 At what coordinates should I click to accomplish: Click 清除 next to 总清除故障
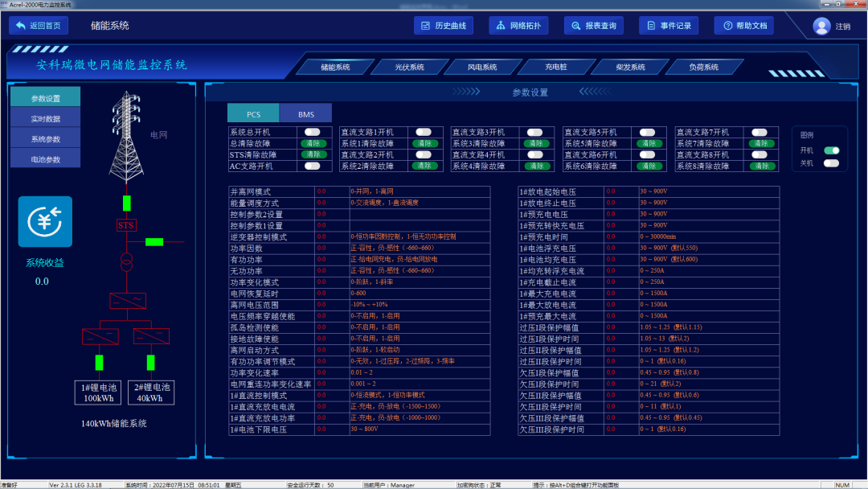pos(313,142)
